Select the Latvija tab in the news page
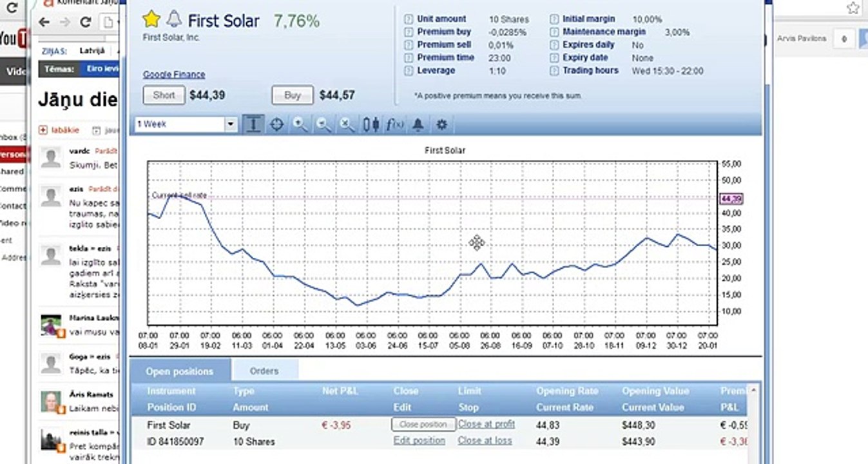This screenshot has height=464, width=868. tap(92, 50)
